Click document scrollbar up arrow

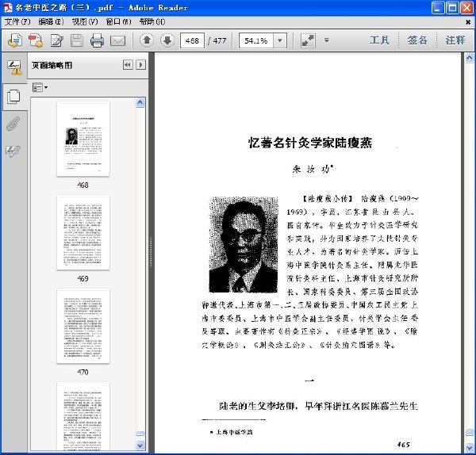[x=469, y=58]
